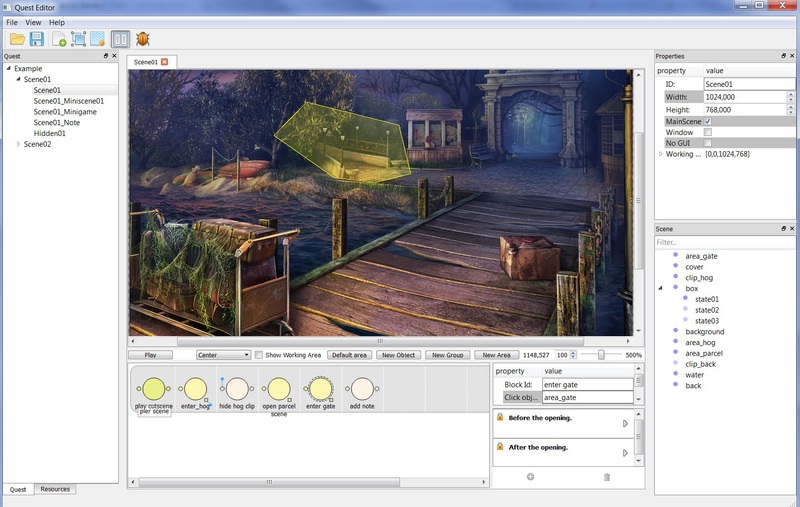Click the save floppy disk icon
The height and width of the screenshot is (507, 800).
pyautogui.click(x=37, y=40)
